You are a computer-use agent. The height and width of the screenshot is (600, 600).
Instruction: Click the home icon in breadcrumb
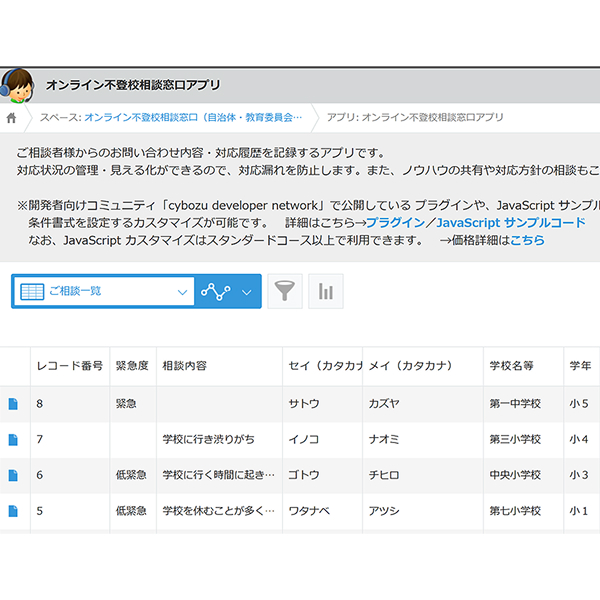pos(12,118)
